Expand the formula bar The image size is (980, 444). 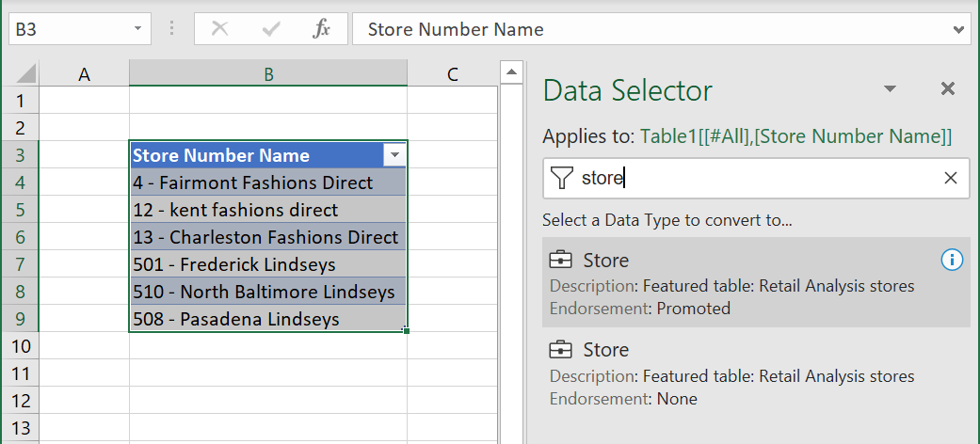959,29
